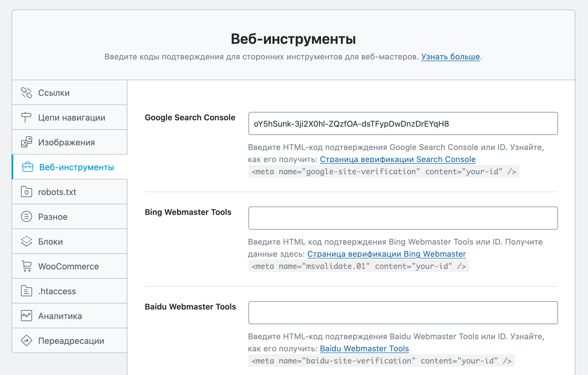
Task: Click the toolbox icon beside Веб-инструменты
Action: [x=28, y=167]
